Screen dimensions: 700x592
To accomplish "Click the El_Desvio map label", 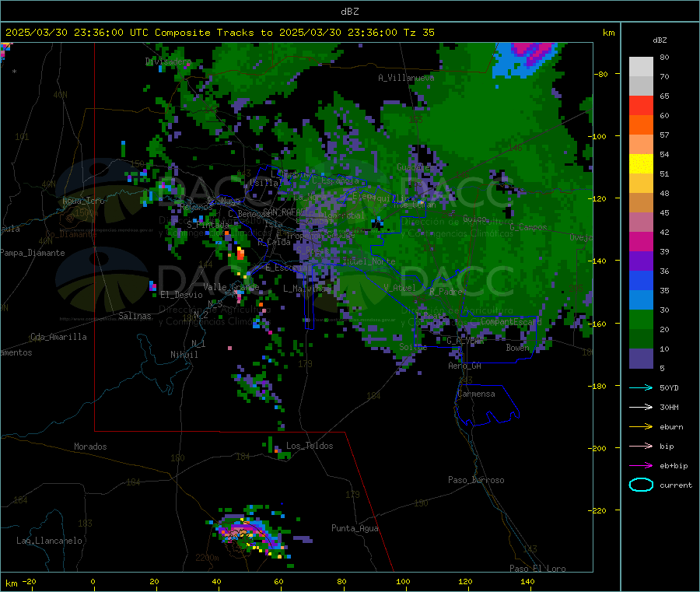I will point(181,295).
